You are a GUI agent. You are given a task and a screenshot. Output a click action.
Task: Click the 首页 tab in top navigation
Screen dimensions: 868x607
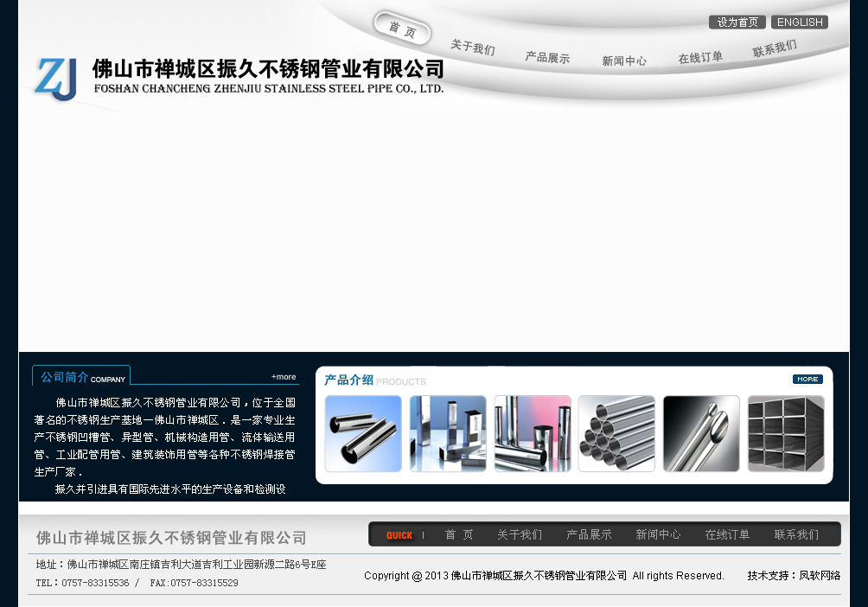[x=403, y=30]
